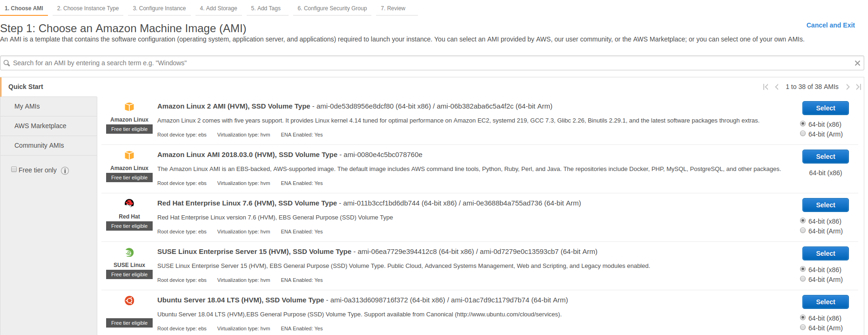The image size is (868, 335).
Task: Clear the AMI search with X icon
Action: [857, 63]
